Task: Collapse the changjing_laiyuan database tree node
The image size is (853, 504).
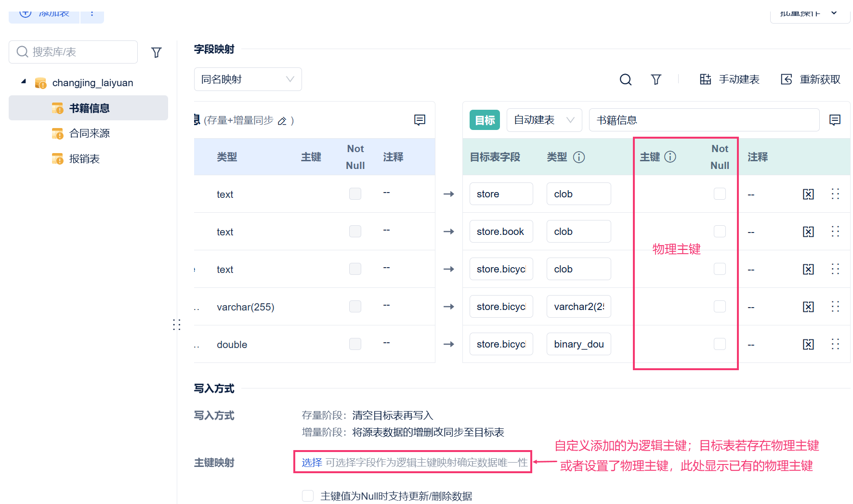Action: (x=24, y=82)
